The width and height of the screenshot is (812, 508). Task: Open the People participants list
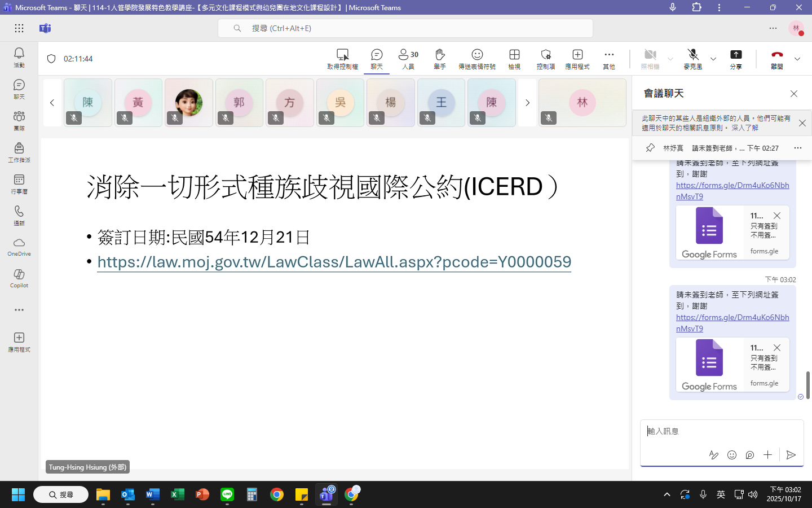tap(408, 58)
